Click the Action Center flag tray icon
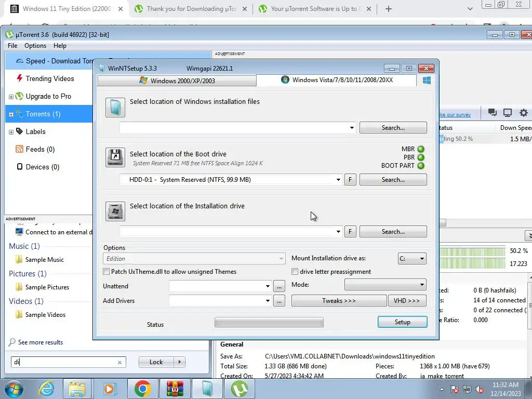Image resolution: width=532 pixels, height=399 pixels. [454, 389]
